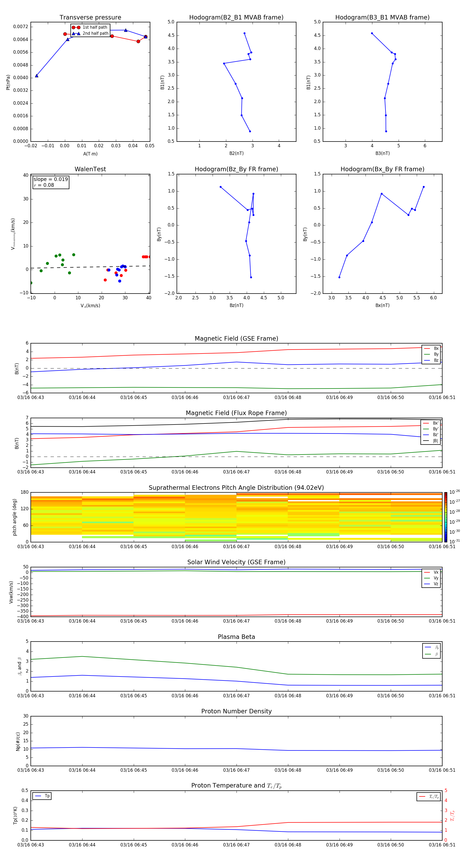Click the A(T·m) x-axis label

coord(90,154)
